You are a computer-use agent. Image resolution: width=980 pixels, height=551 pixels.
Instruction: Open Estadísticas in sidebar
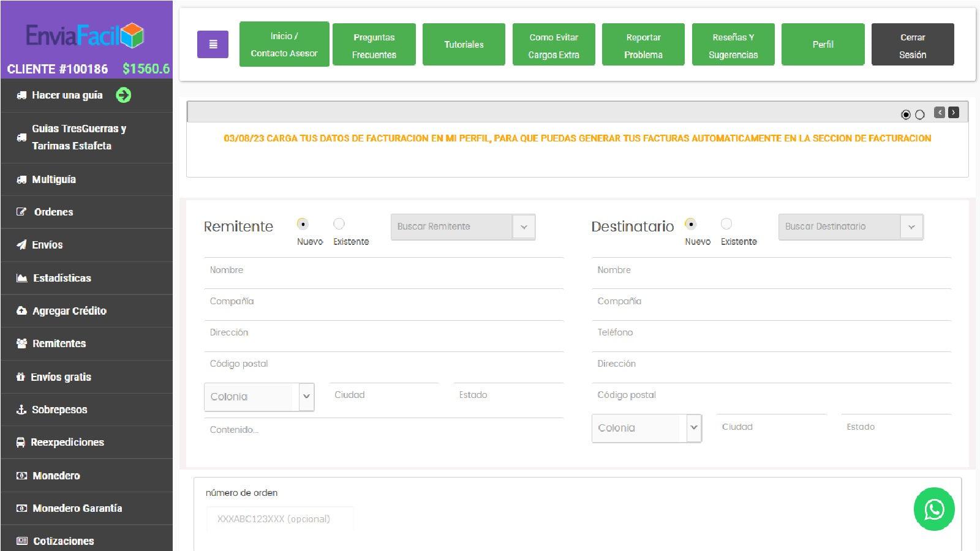pos(86,278)
